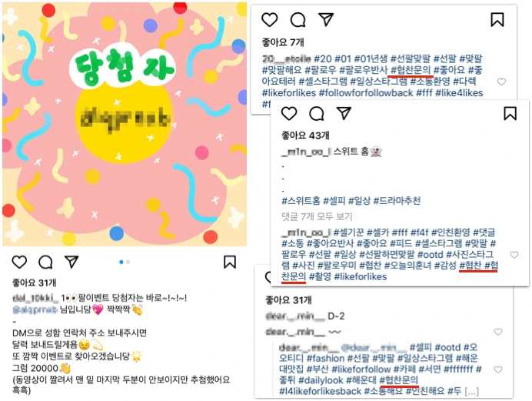Like the 스위트 홈 post with 43 likes
532x401 pixels.
point(289,113)
